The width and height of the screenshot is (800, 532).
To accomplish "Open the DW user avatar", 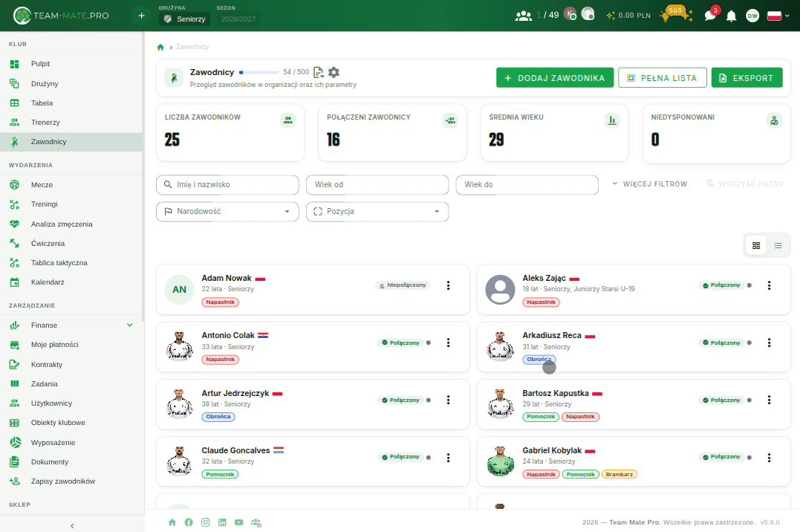I will [752, 16].
